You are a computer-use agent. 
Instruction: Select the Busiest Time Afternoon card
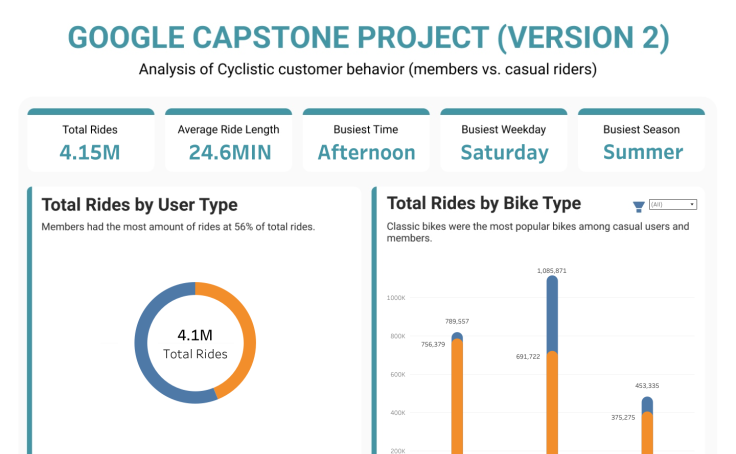pos(366,141)
